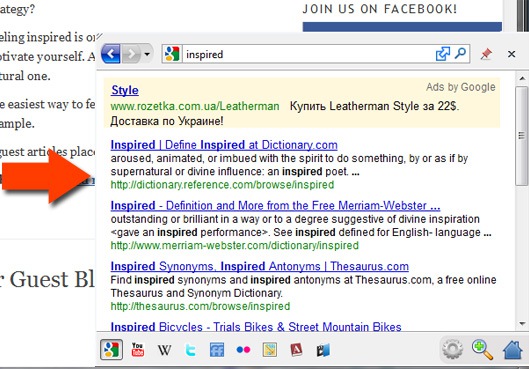The height and width of the screenshot is (369, 529).
Task: Open the navigation history dropdown arrow
Action: (x=147, y=54)
